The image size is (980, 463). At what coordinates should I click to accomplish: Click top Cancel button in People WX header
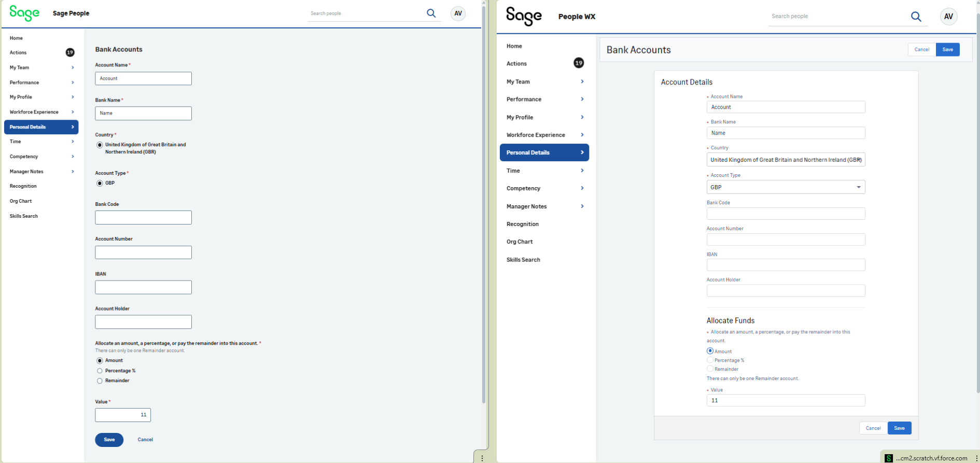tap(922, 50)
